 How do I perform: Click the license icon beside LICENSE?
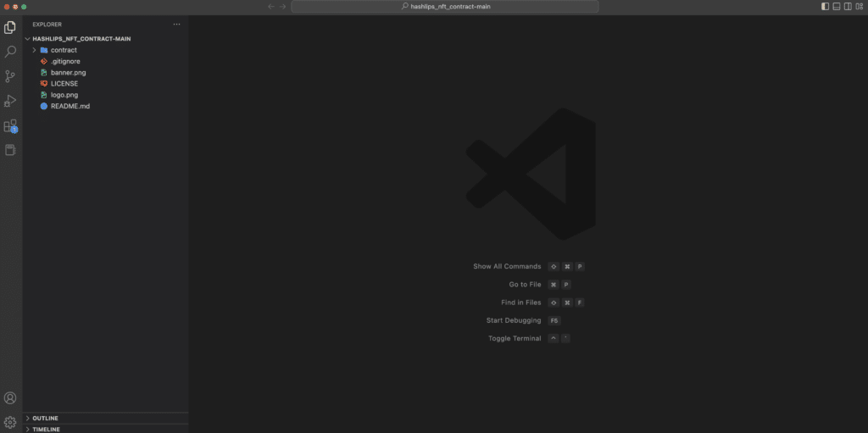[44, 84]
